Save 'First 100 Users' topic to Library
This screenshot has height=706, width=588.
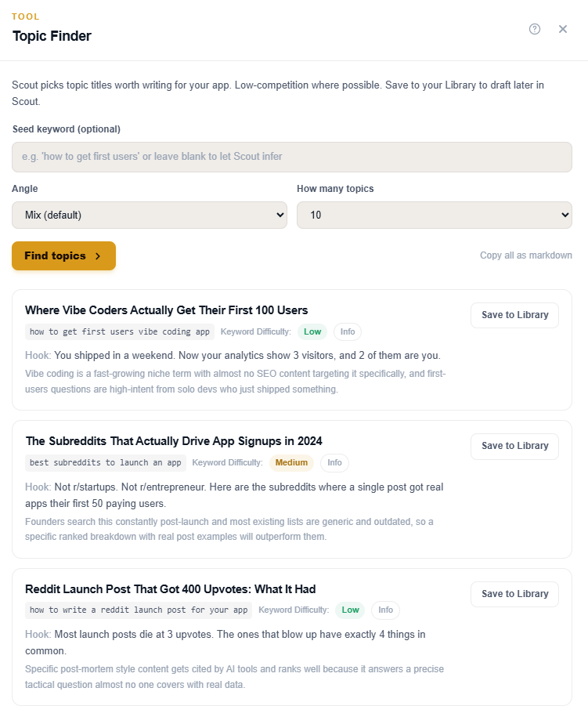514,315
